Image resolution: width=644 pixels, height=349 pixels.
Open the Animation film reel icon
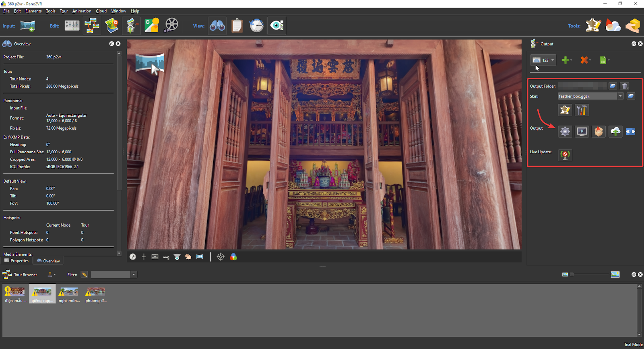[x=172, y=25]
